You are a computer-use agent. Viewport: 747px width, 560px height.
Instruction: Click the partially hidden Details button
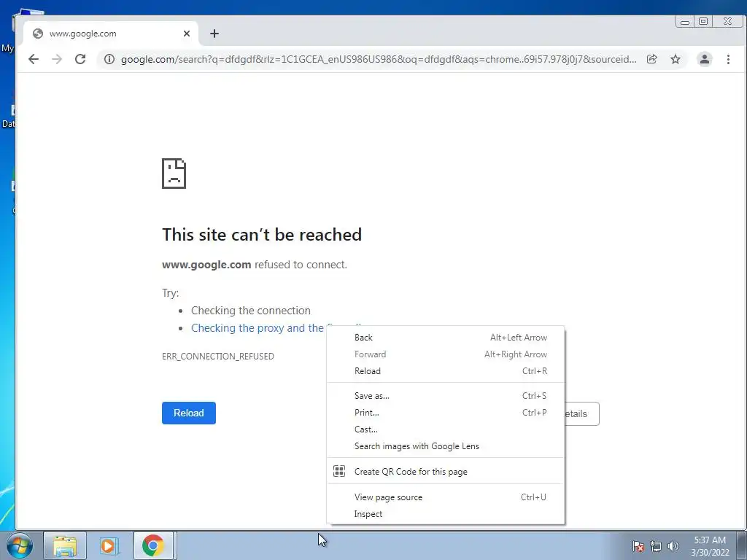coord(581,414)
